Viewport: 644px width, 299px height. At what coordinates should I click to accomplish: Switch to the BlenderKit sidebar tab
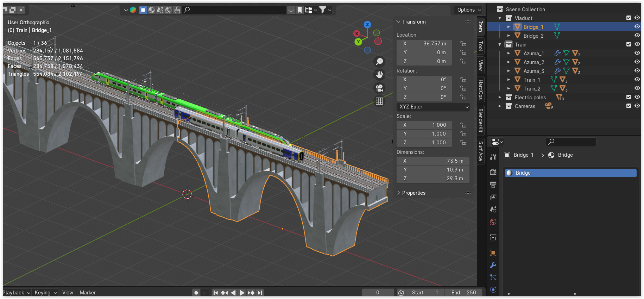pos(481,120)
